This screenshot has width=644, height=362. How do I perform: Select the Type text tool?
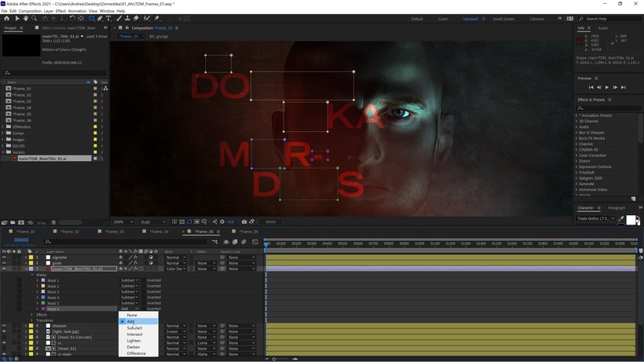108,19
